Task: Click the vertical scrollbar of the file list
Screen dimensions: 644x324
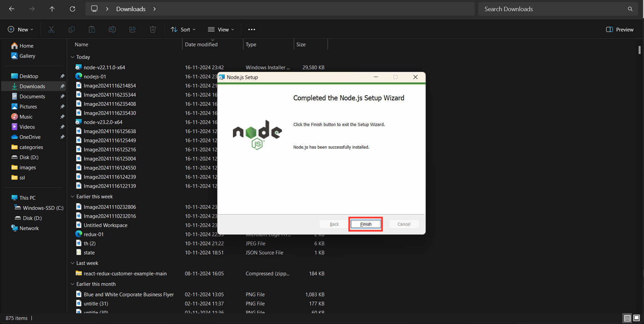Action: point(639,50)
